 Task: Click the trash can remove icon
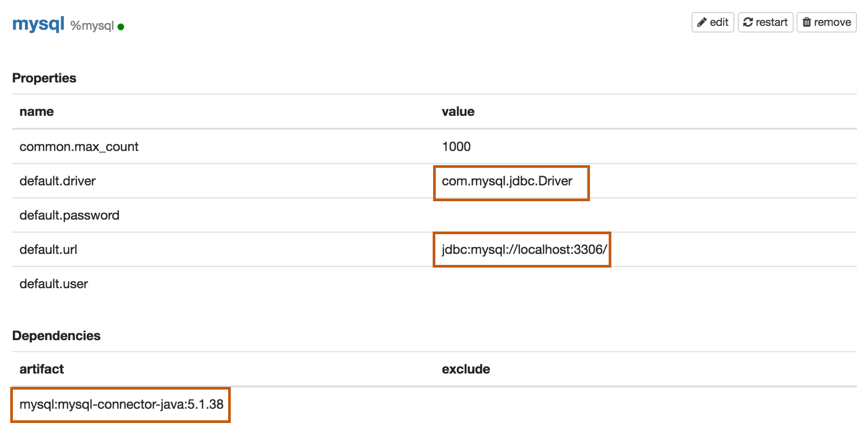pyautogui.click(x=807, y=22)
